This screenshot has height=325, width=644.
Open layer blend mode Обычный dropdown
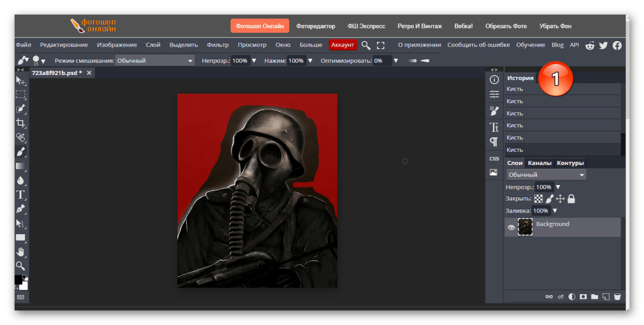546,175
